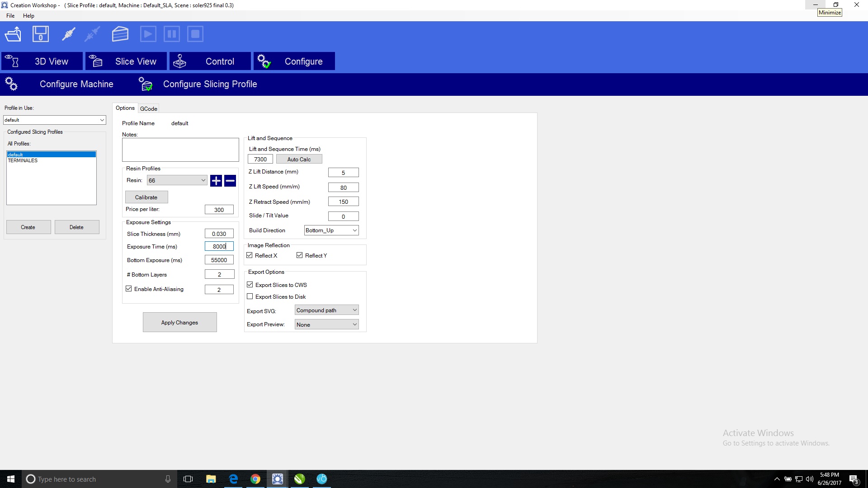Open the Build Direction dropdown
Viewport: 868px width, 488px height.
click(x=331, y=230)
